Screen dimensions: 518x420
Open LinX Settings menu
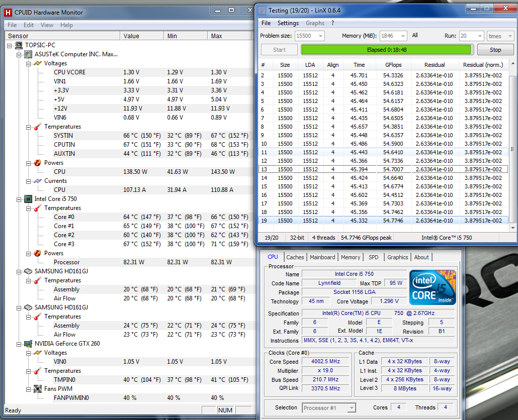[x=288, y=23]
